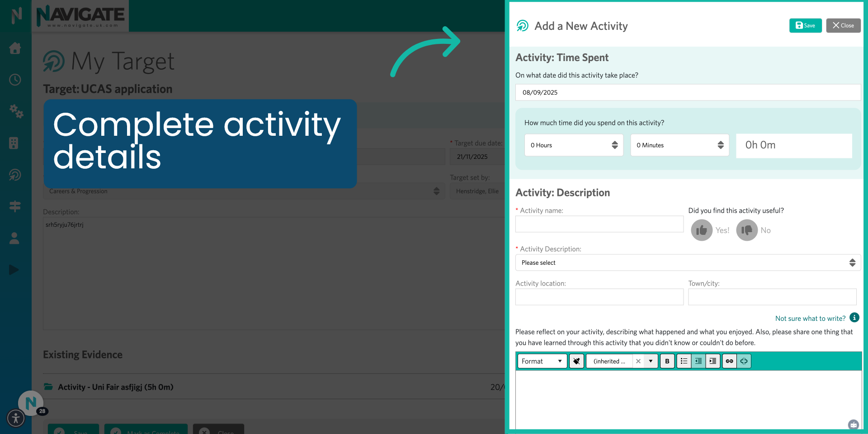Click the No thumbs-down for activity usefulness
Image resolution: width=868 pixels, height=434 pixels.
click(746, 230)
